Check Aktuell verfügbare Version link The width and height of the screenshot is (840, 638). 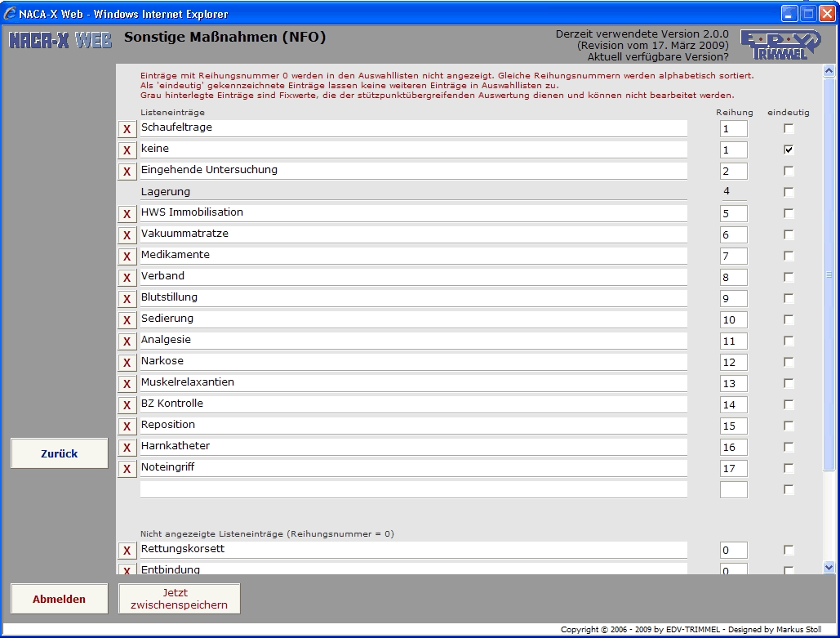[658, 57]
